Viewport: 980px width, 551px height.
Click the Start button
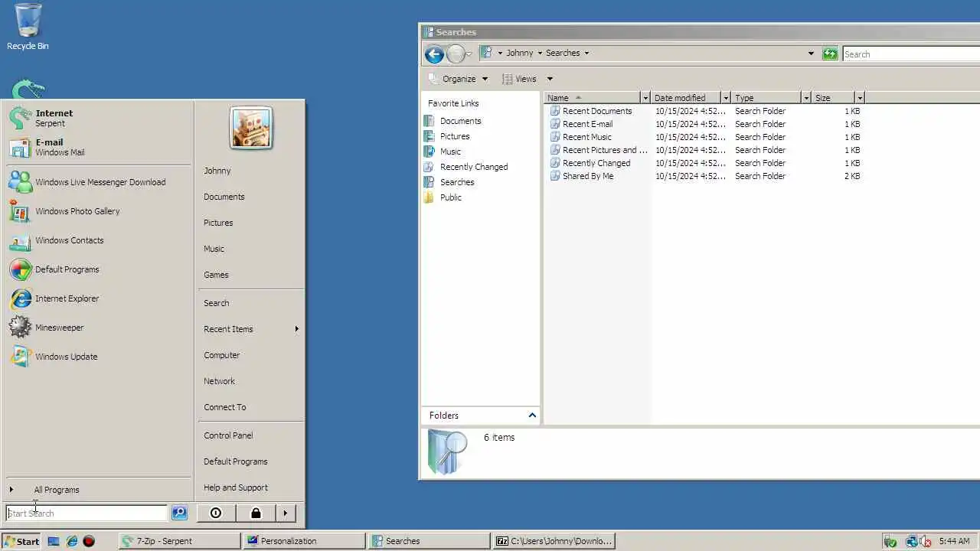tap(21, 541)
